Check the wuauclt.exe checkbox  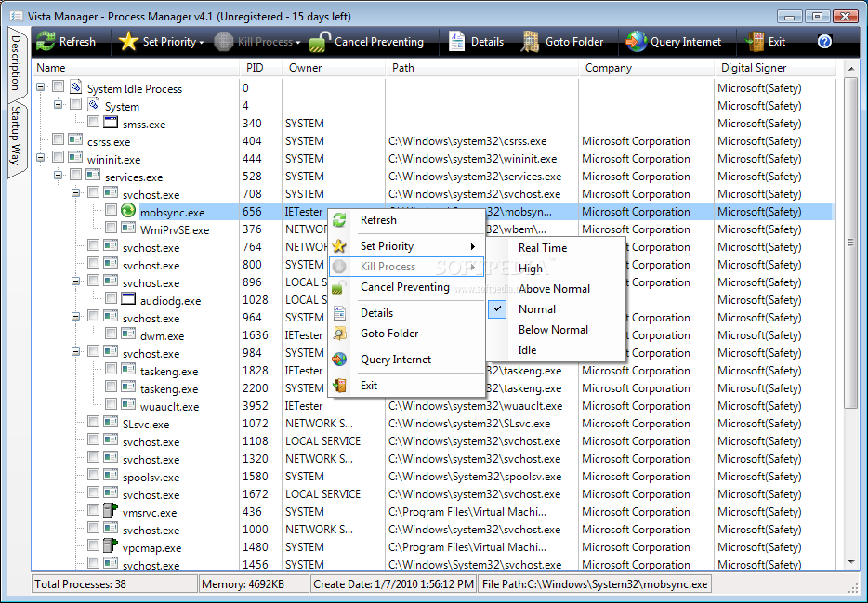tap(111, 404)
